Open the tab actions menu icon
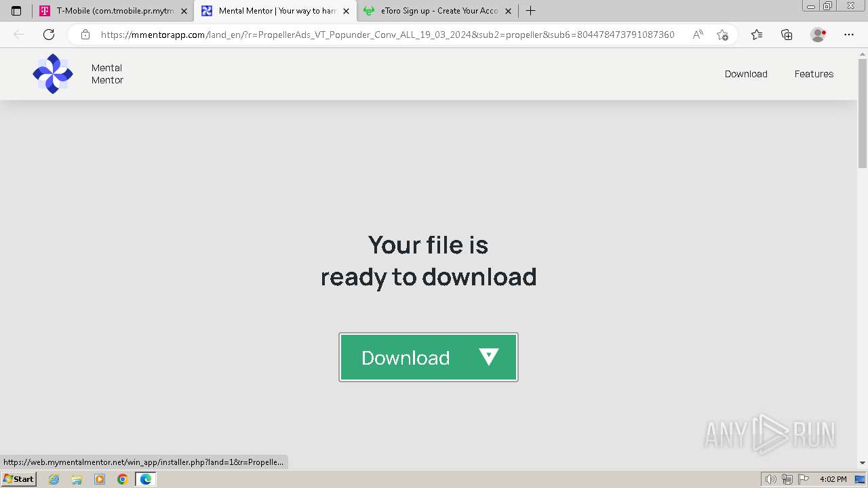Screen dimensions: 868x488 click(16, 11)
